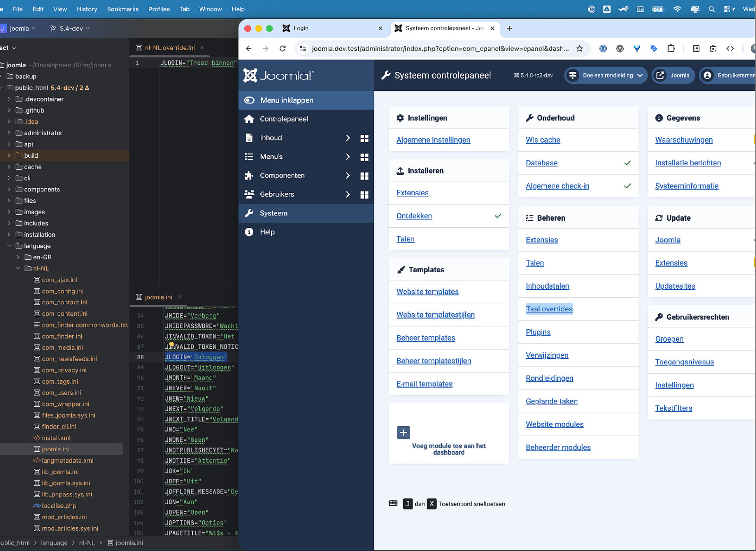Viewport: 756px width, 551px height.
Task: Open the Bookmarks menu in menu bar
Action: 122,9
